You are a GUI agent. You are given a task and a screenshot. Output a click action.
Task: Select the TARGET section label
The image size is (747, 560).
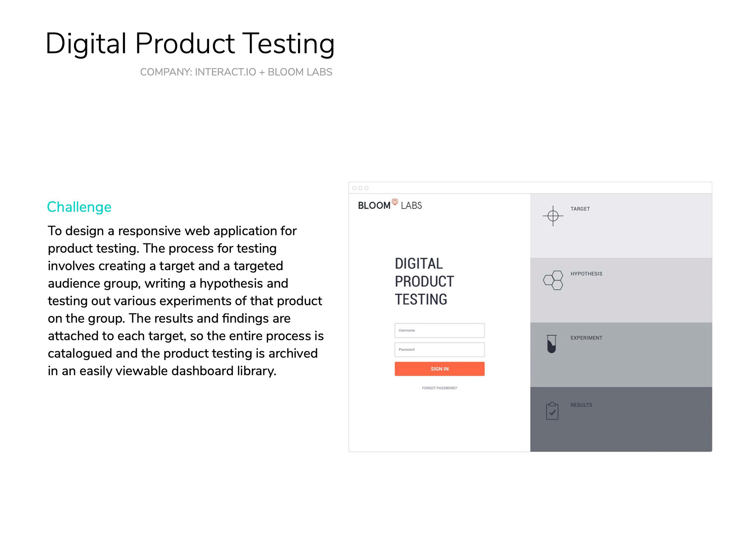[x=580, y=209]
